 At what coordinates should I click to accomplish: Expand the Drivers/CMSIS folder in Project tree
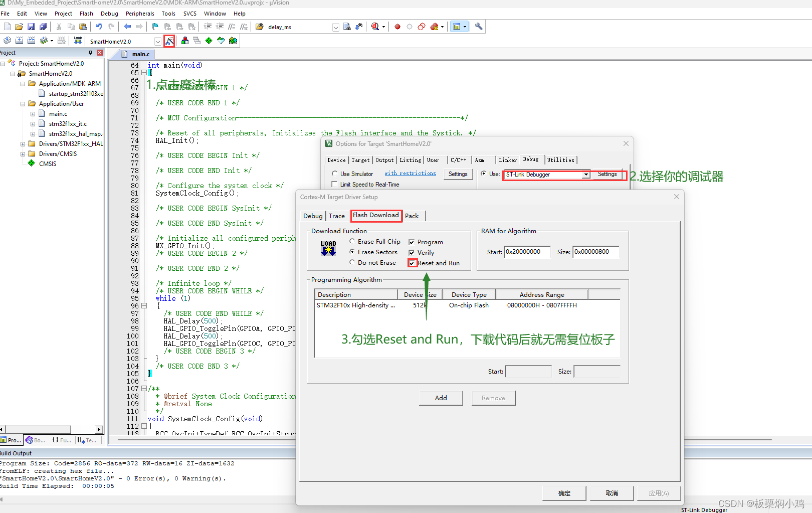(23, 153)
